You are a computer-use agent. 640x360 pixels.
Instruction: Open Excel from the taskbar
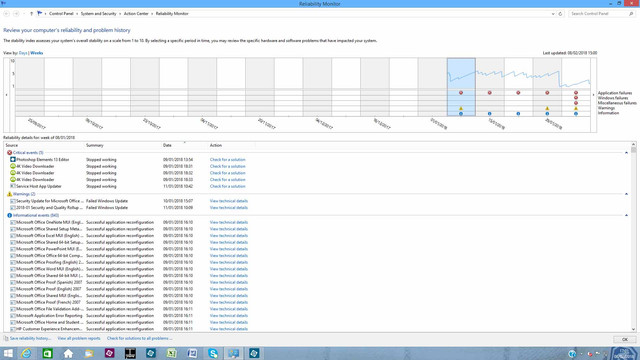(171, 353)
